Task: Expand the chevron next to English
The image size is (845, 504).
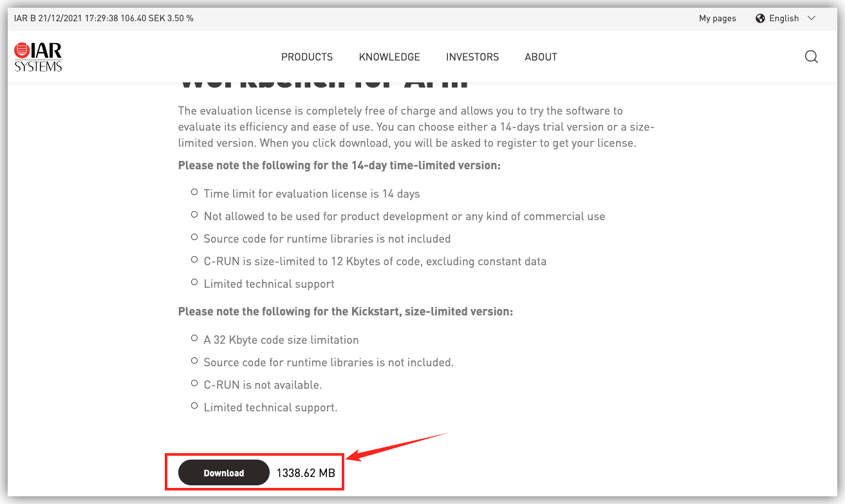Action: click(x=812, y=18)
